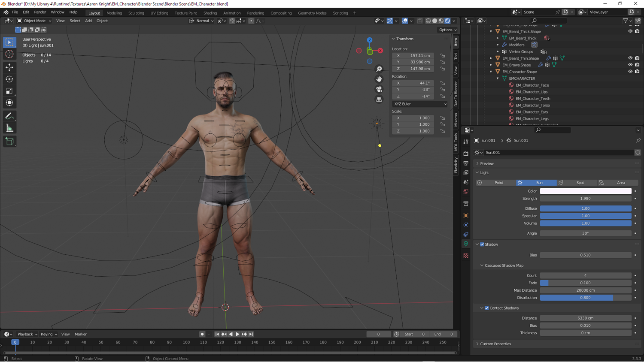Toggle camera view in viewport
Viewport: 644px width, 362px height.
coord(379,89)
